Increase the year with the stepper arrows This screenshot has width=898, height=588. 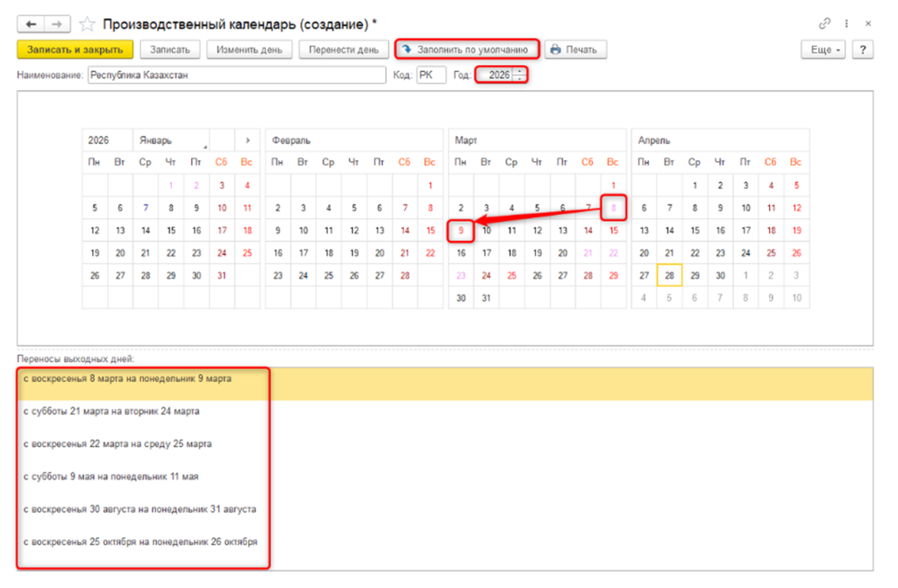pyautogui.click(x=520, y=72)
